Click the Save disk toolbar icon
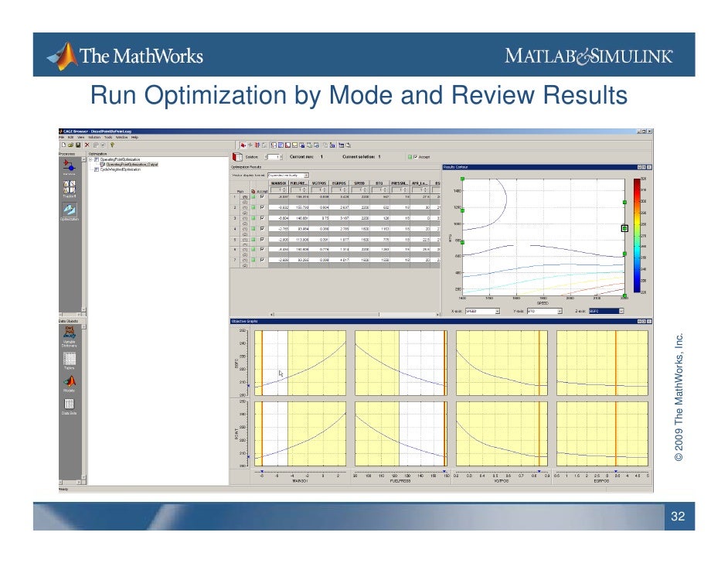This screenshot has height=563, width=728. point(78,145)
